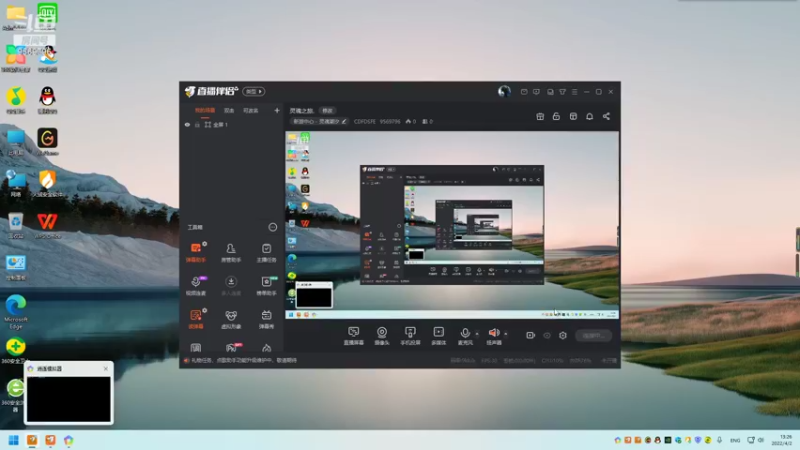Click the square panel icon left of the bell
The width and height of the screenshot is (800, 450).
click(573, 116)
